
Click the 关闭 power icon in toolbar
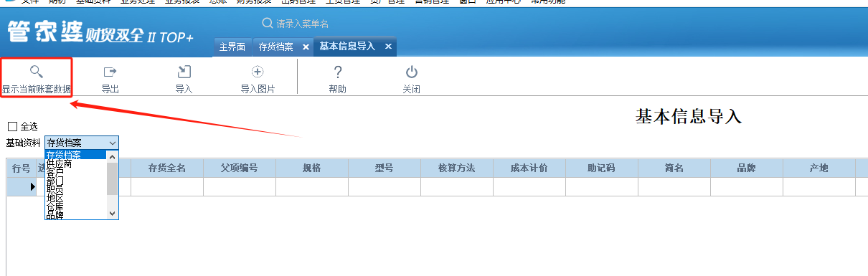click(x=411, y=72)
